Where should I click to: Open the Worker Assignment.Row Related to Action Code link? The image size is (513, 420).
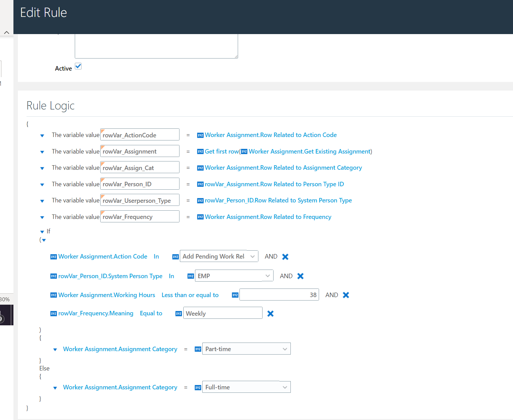(271, 135)
